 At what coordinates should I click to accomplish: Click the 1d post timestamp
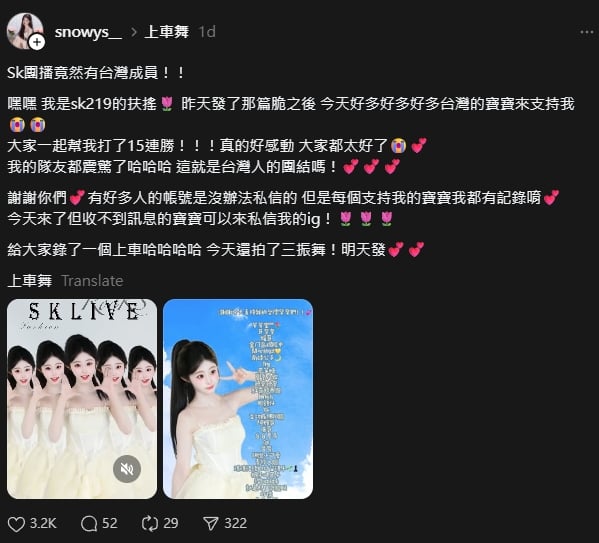click(207, 32)
